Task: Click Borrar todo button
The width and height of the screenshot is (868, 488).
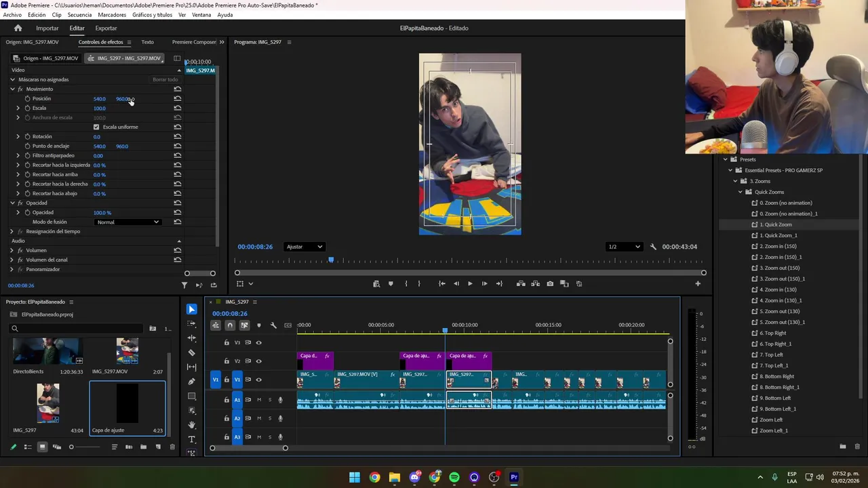Action: click(x=165, y=80)
